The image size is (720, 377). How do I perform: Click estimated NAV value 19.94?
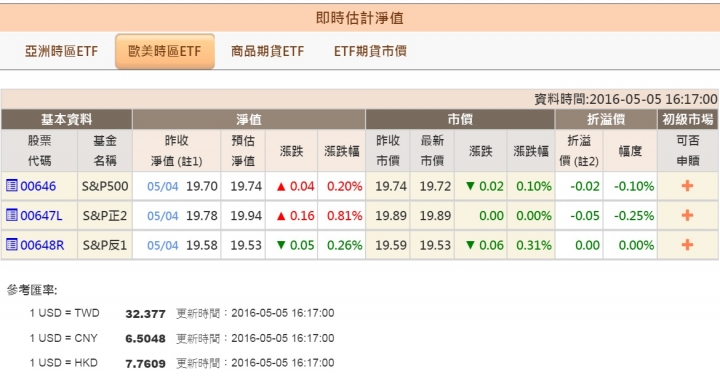[x=246, y=215]
